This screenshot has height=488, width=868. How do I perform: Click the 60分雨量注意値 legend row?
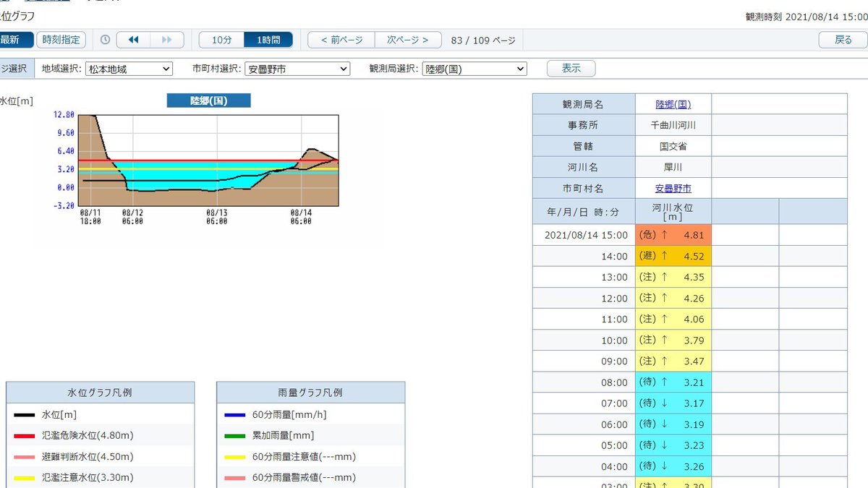click(x=310, y=457)
